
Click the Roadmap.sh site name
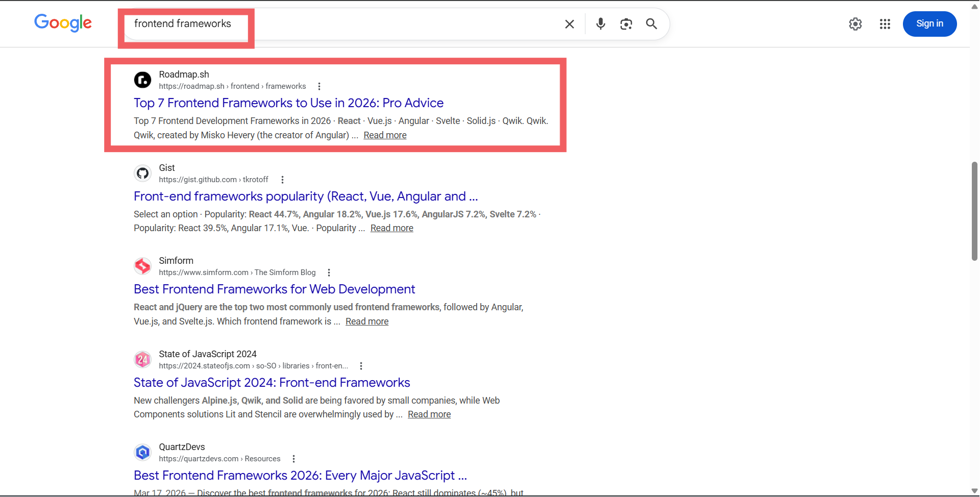(184, 74)
